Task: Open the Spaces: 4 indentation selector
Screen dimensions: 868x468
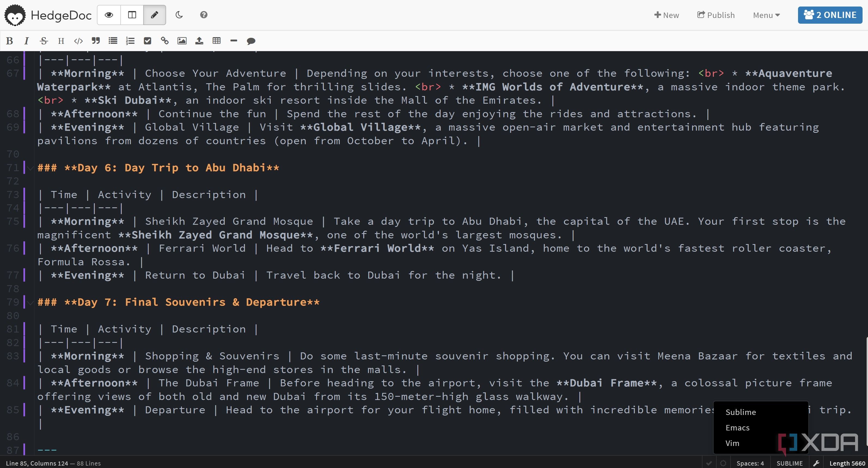Action: pyautogui.click(x=750, y=463)
